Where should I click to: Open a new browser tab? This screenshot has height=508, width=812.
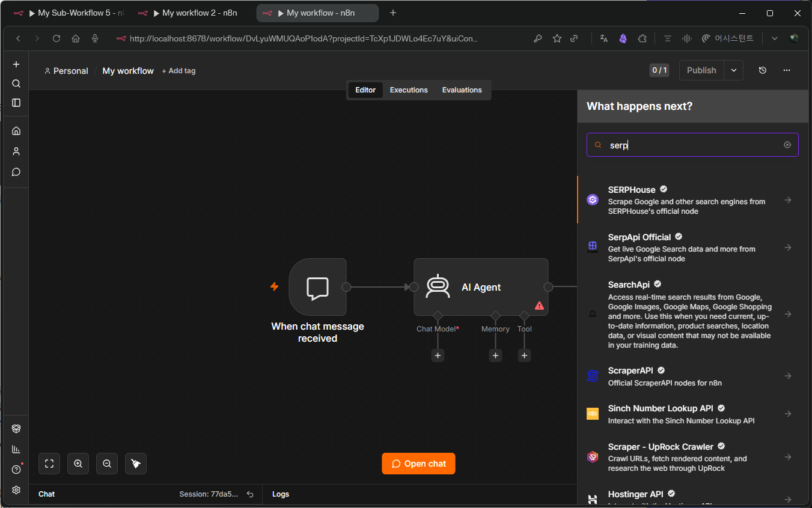tap(393, 13)
